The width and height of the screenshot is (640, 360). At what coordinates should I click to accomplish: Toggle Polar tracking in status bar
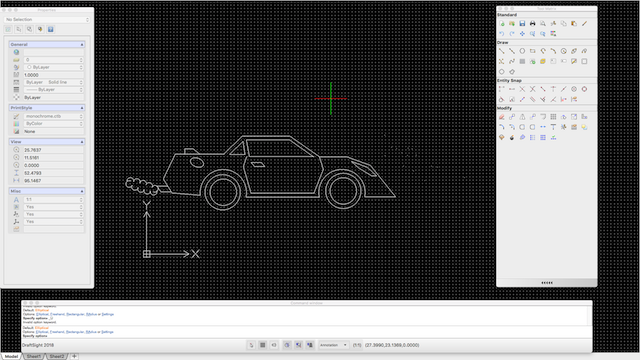point(287,345)
